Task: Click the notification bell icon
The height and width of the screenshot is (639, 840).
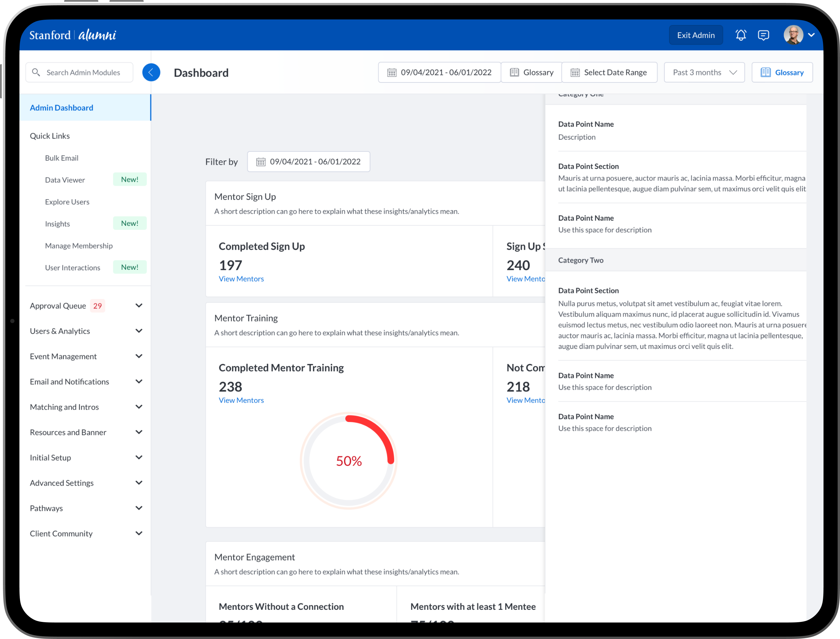Action: point(741,35)
